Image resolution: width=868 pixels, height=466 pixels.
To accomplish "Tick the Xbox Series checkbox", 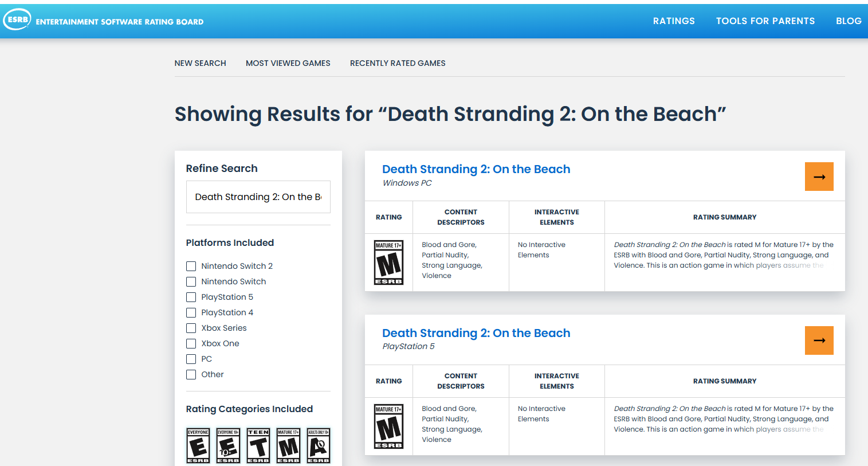I will coord(191,328).
